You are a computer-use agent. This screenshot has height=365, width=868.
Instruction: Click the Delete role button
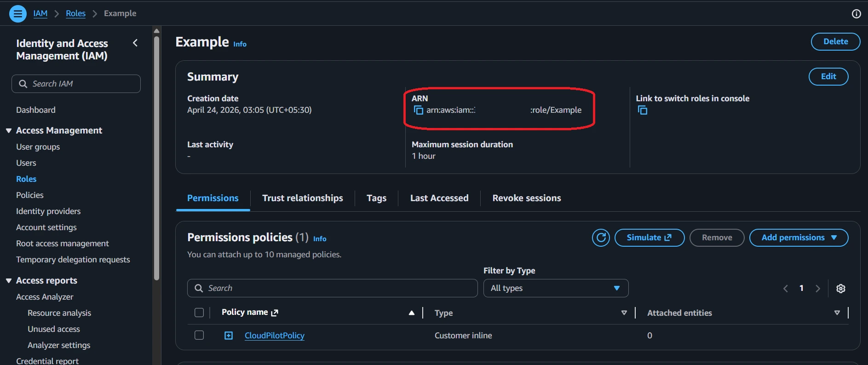click(835, 41)
